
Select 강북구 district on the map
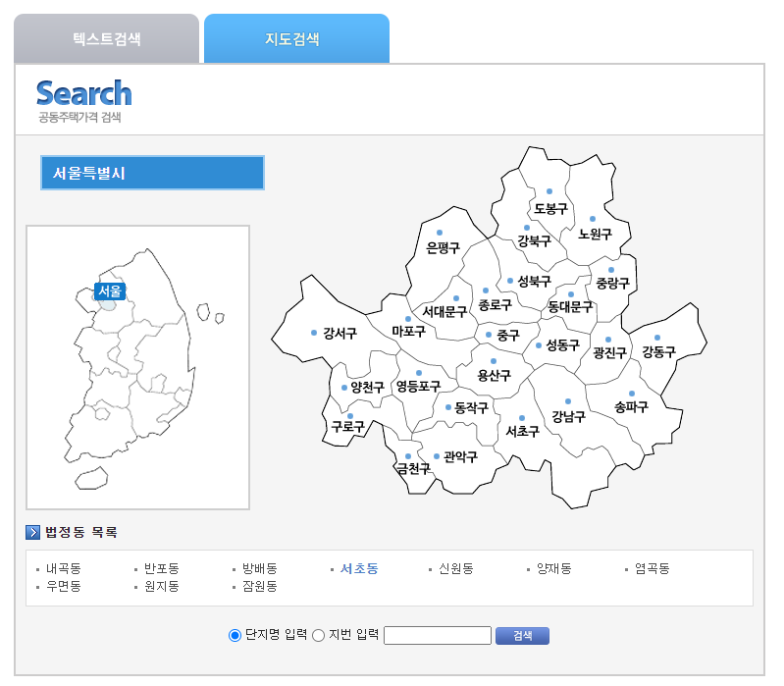pos(534,241)
